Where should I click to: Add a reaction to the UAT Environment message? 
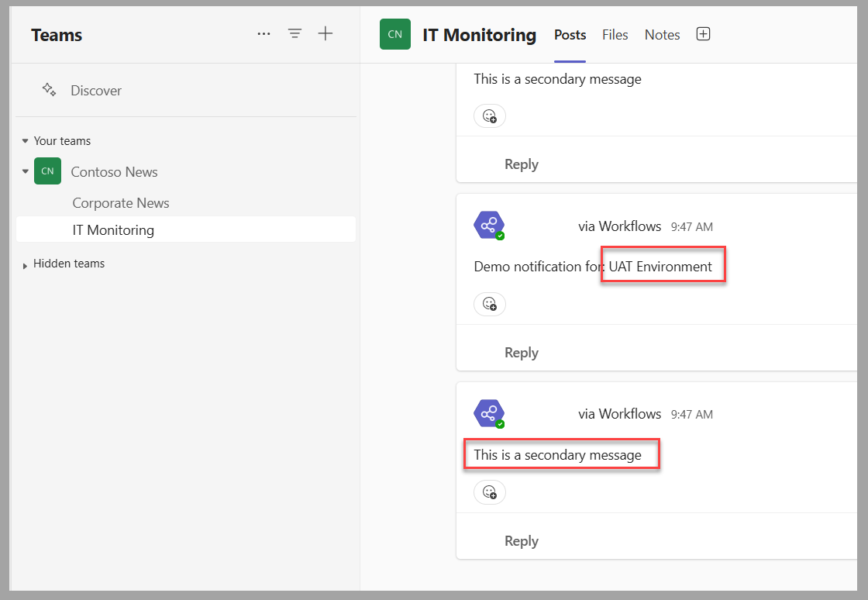tap(489, 304)
